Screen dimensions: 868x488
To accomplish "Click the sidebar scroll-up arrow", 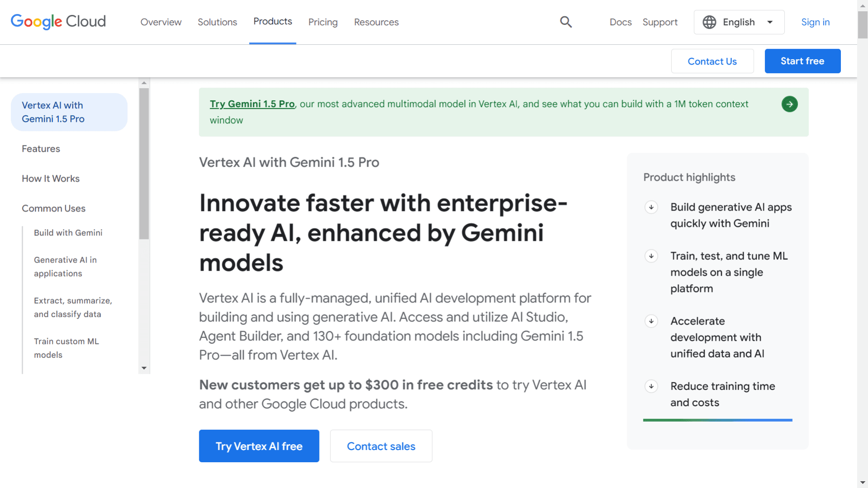I will (144, 82).
